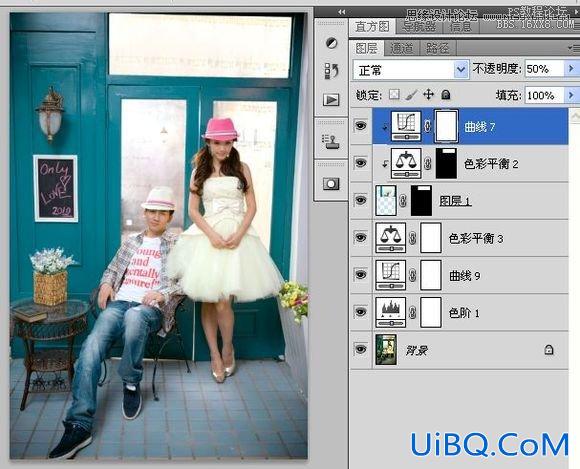Screen dimensions: 580x469
Task: Click the clipping arrow icon on 色彩平衡 2
Action: tap(385, 164)
